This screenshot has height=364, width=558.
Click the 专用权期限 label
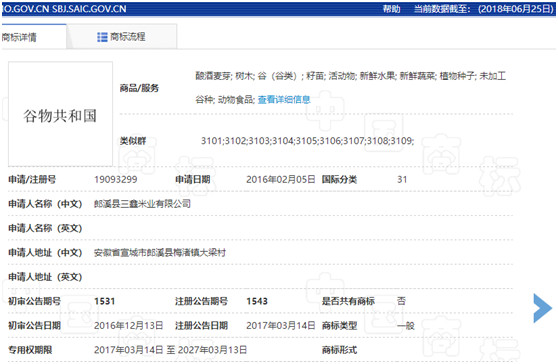point(30,350)
